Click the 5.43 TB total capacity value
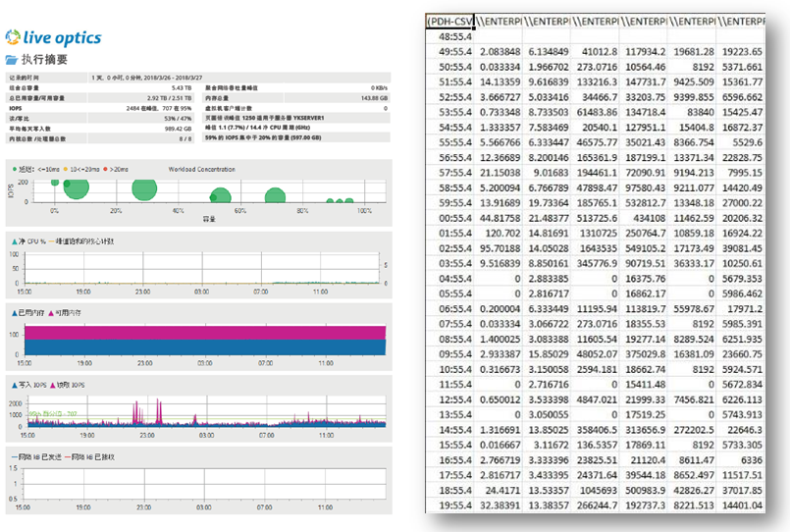This screenshot has height=532, width=790. pyautogui.click(x=182, y=88)
